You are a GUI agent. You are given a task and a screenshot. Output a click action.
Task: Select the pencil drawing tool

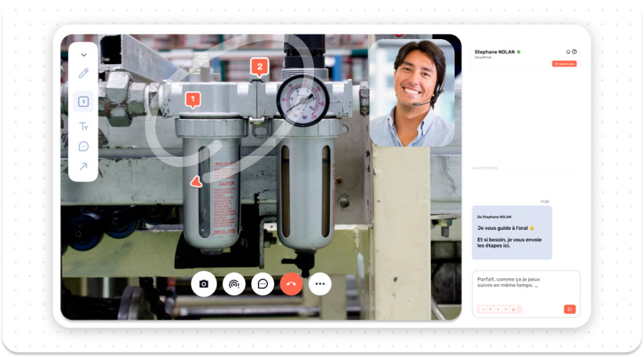click(84, 73)
